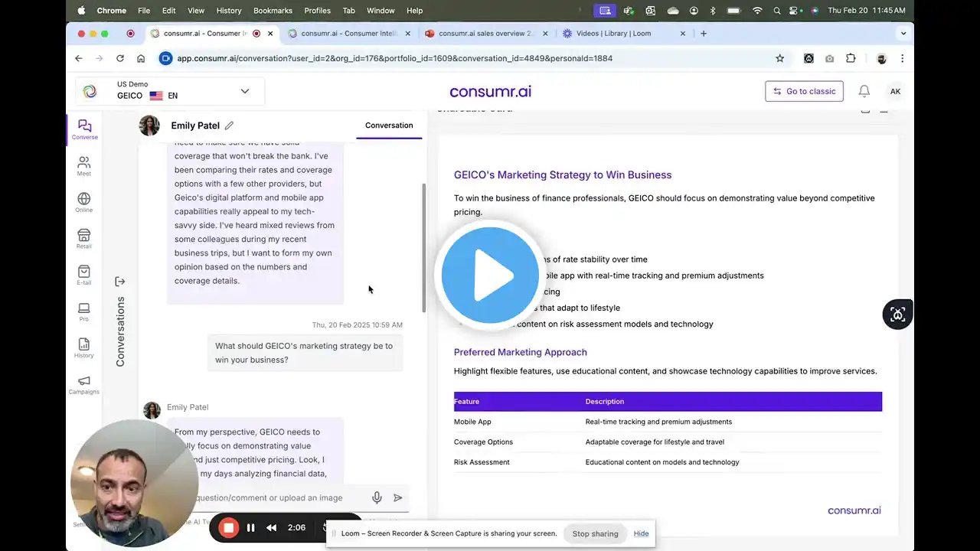Open the History sidebar section

(x=84, y=348)
